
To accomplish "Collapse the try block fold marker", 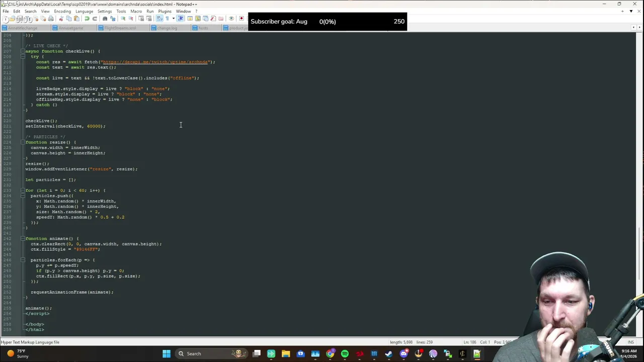I will [x=23, y=57].
